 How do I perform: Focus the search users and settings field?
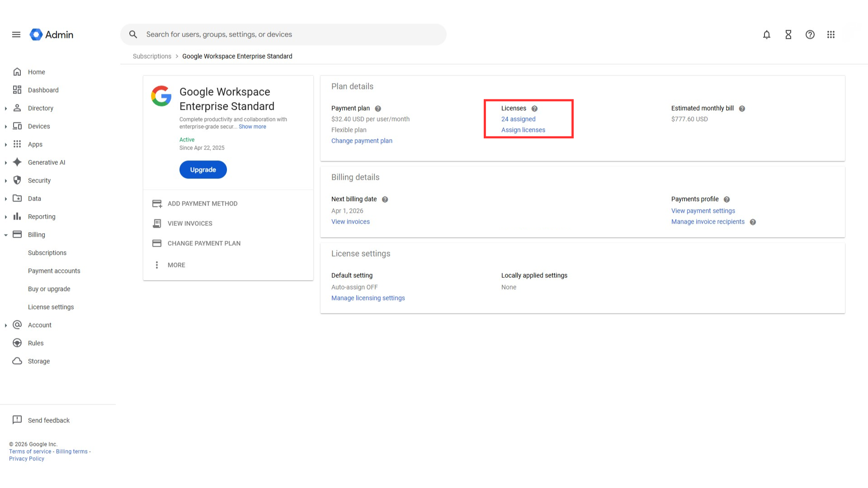pos(283,34)
